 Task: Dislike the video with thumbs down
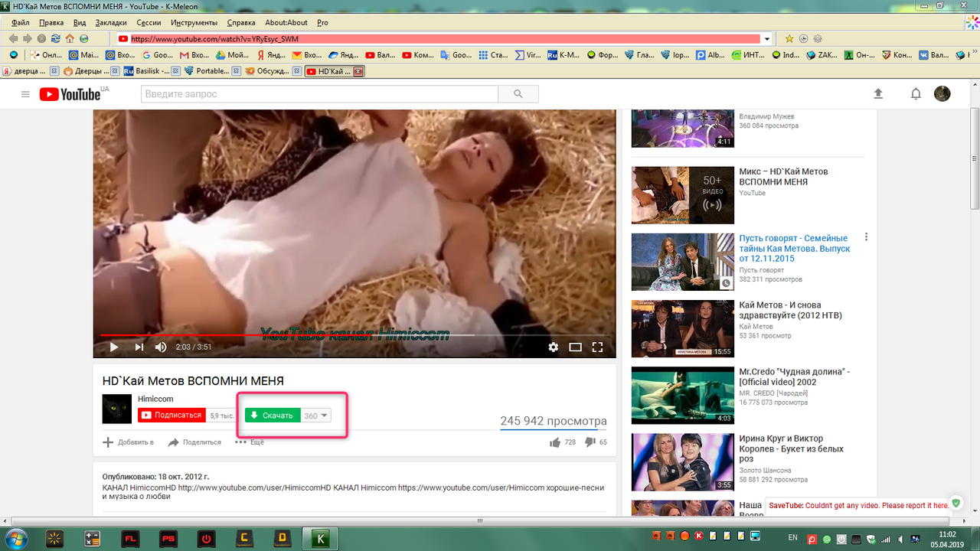coord(590,442)
